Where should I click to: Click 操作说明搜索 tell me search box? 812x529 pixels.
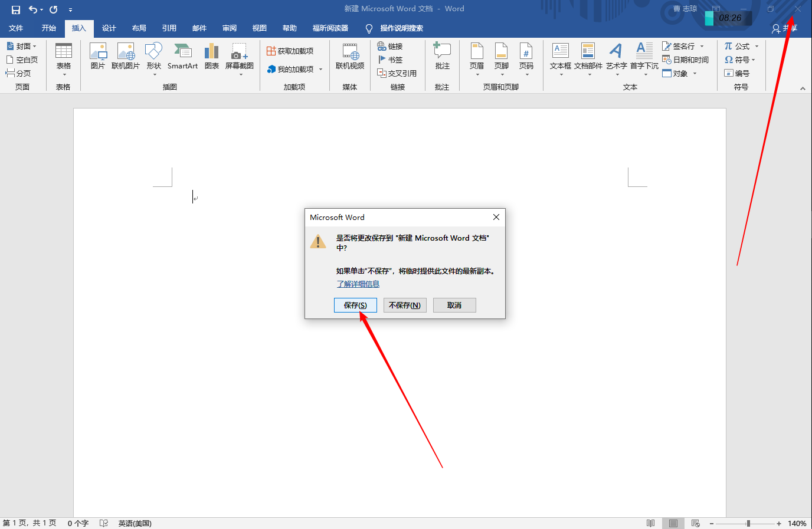pos(394,28)
